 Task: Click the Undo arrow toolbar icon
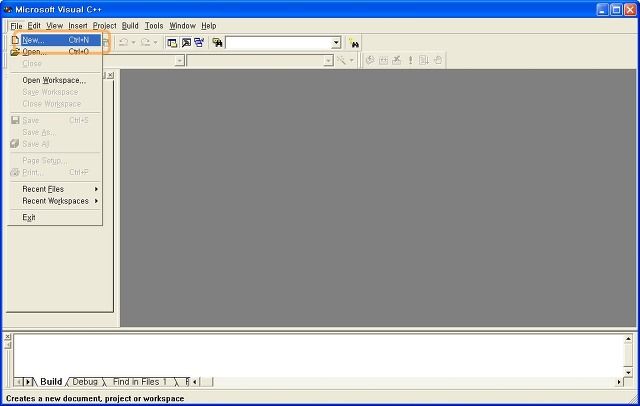pos(124,42)
